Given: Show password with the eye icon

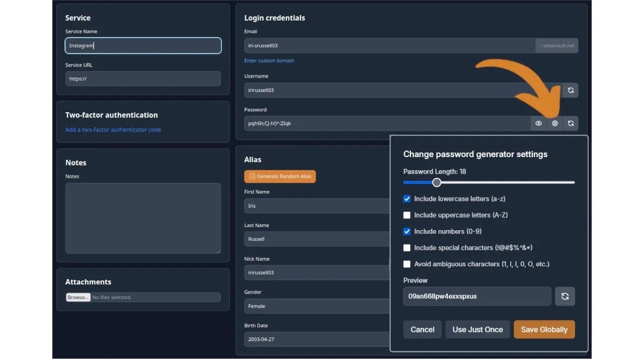Looking at the screenshot, I should coord(538,123).
